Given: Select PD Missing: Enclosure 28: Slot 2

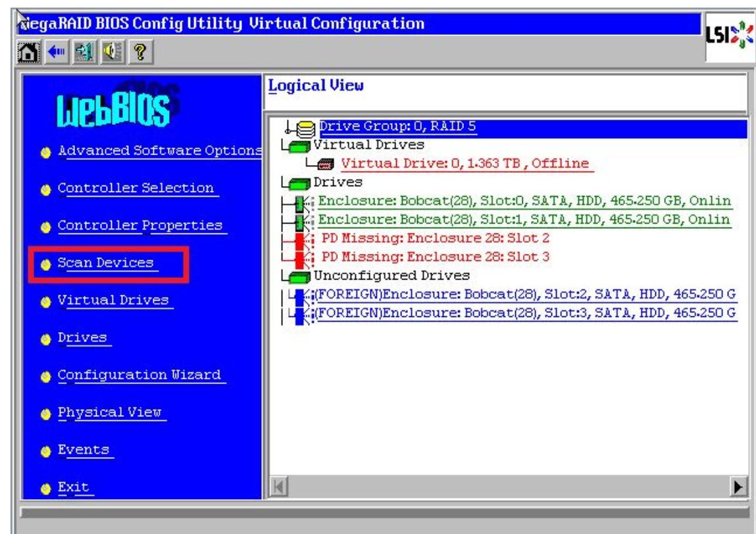Looking at the screenshot, I should [x=436, y=238].
